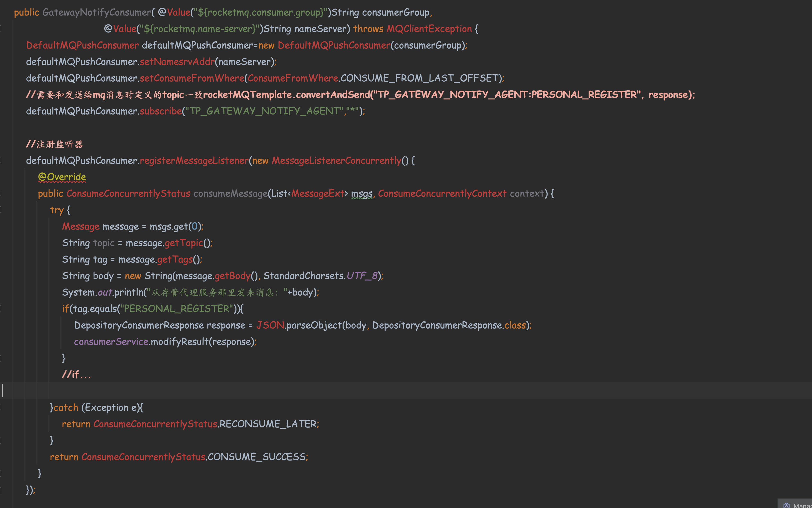
Task: Click the 'getTopic' method call
Action: click(x=184, y=243)
